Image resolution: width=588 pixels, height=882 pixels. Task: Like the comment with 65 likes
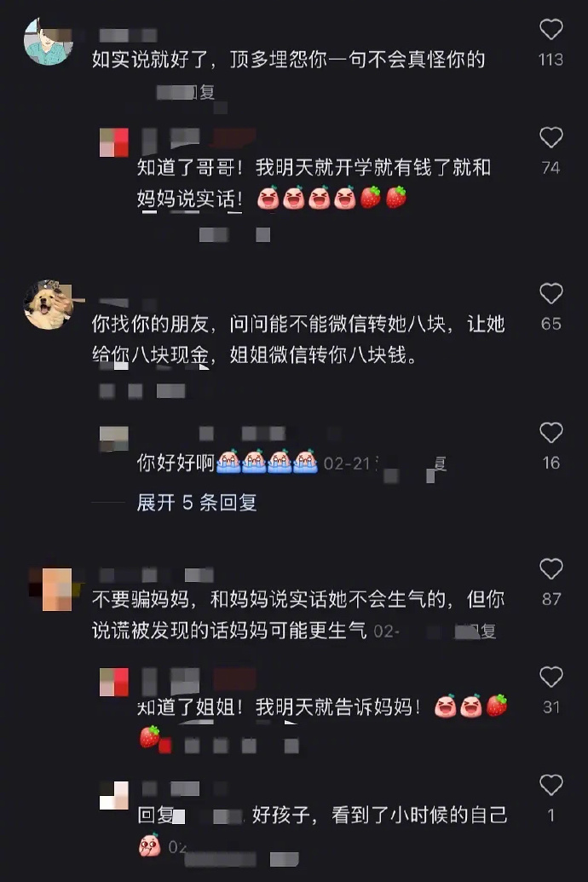pos(551,294)
